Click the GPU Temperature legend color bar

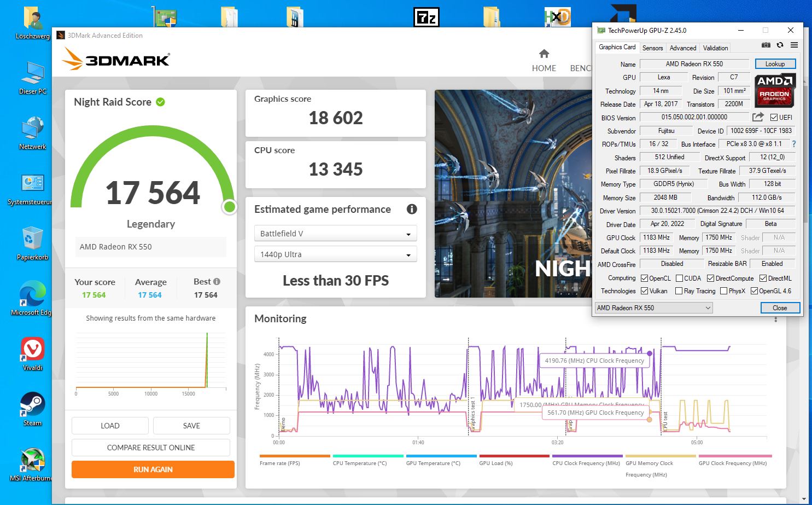441,456
